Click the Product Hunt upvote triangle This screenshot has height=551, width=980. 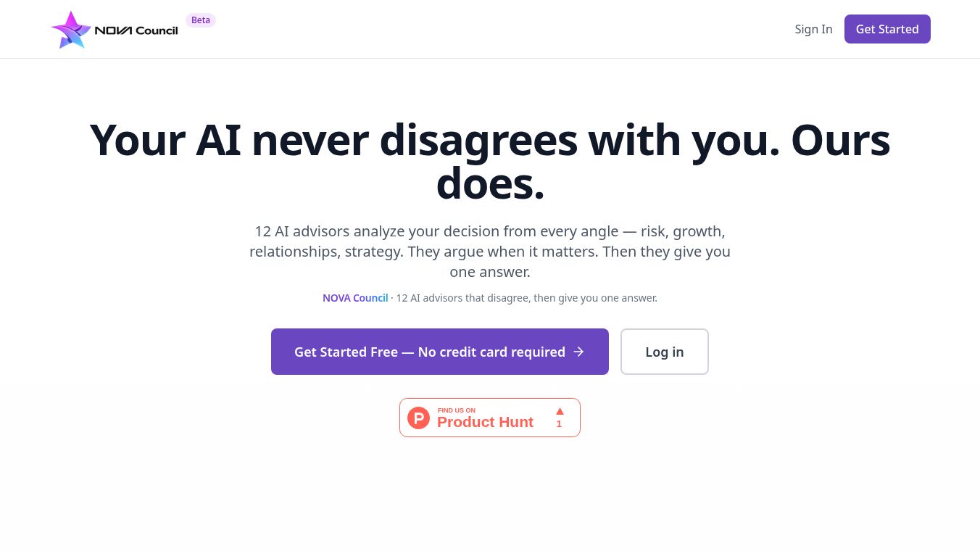click(x=560, y=411)
